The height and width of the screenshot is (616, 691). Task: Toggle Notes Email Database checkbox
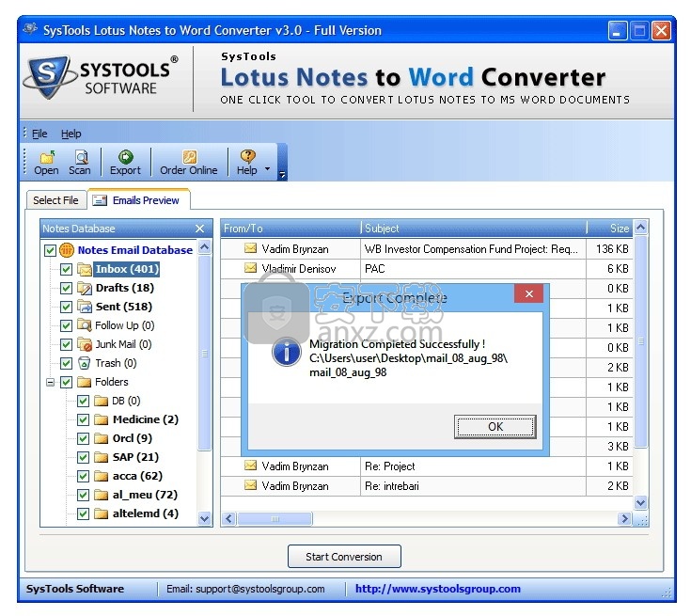tap(50, 250)
